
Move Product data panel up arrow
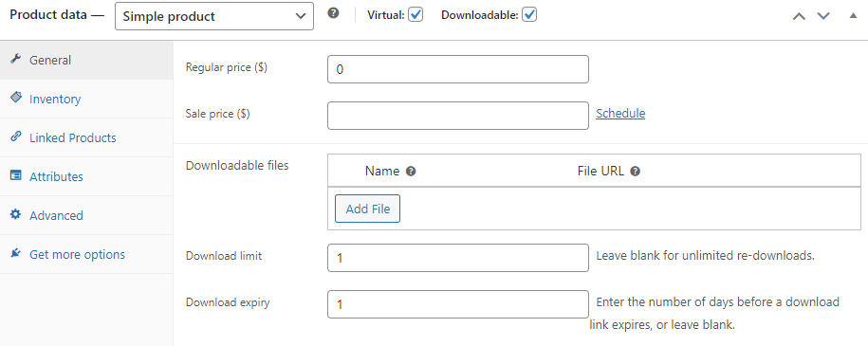799,16
